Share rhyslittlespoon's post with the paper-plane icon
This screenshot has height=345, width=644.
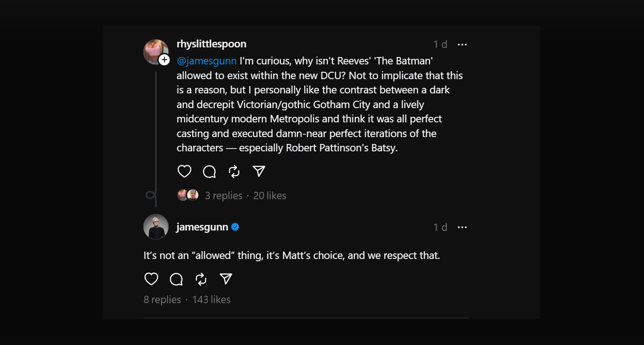pos(259,172)
